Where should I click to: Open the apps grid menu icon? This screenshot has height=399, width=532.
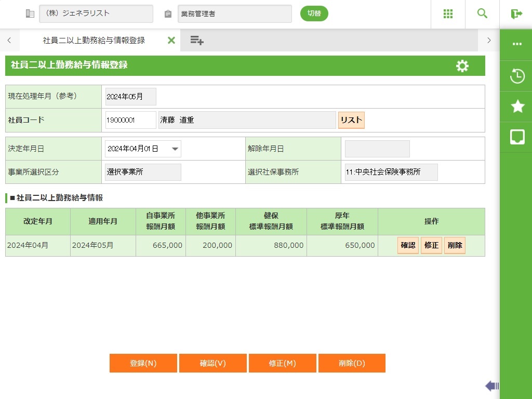[x=448, y=14]
